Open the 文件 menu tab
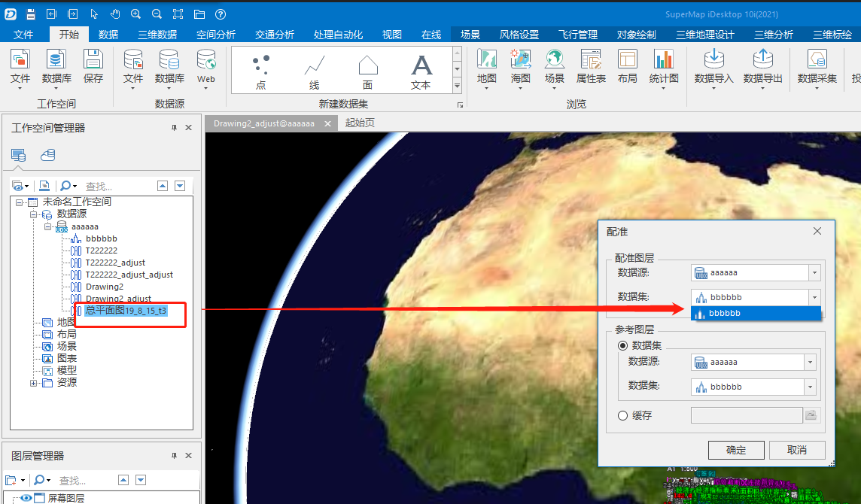Screen dimensions: 861x504 click(x=23, y=35)
